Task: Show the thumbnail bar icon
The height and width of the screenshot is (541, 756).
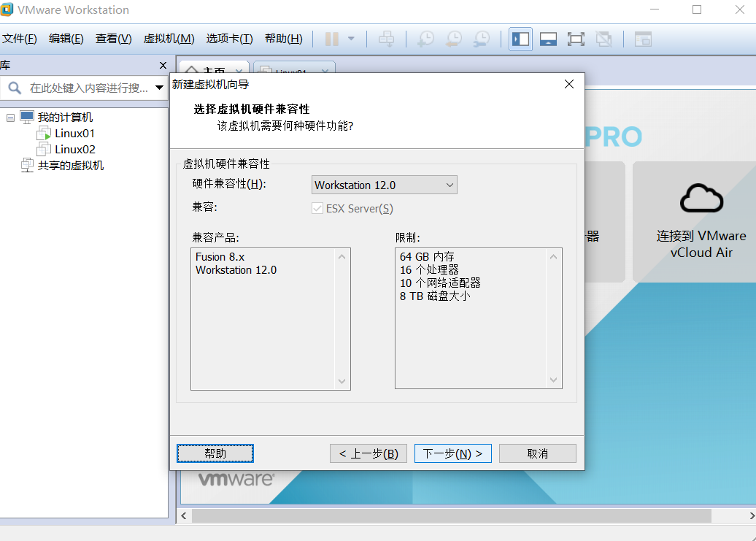Action: click(x=548, y=39)
